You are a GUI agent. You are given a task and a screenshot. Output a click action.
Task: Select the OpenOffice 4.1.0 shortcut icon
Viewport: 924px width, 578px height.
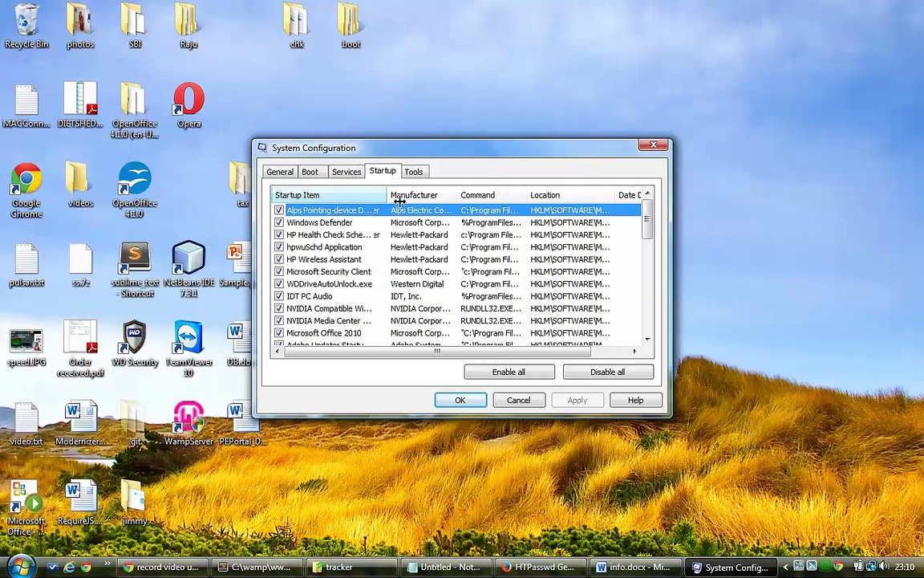135,190
